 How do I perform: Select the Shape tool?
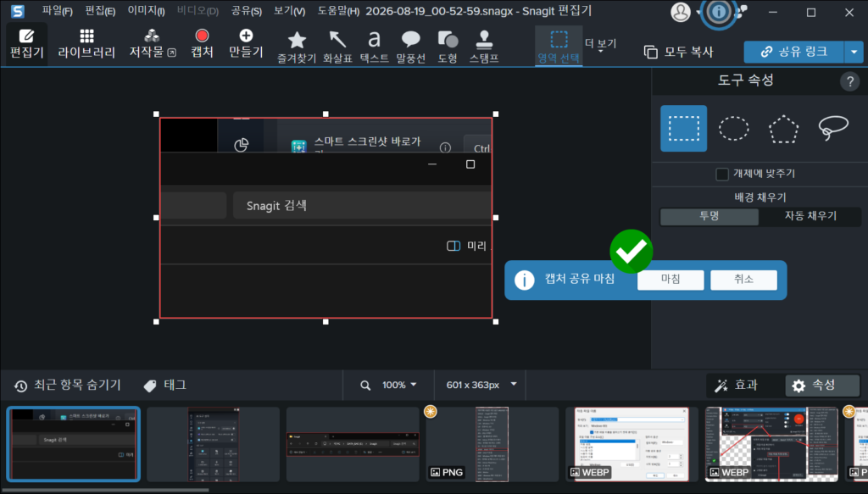(x=448, y=47)
